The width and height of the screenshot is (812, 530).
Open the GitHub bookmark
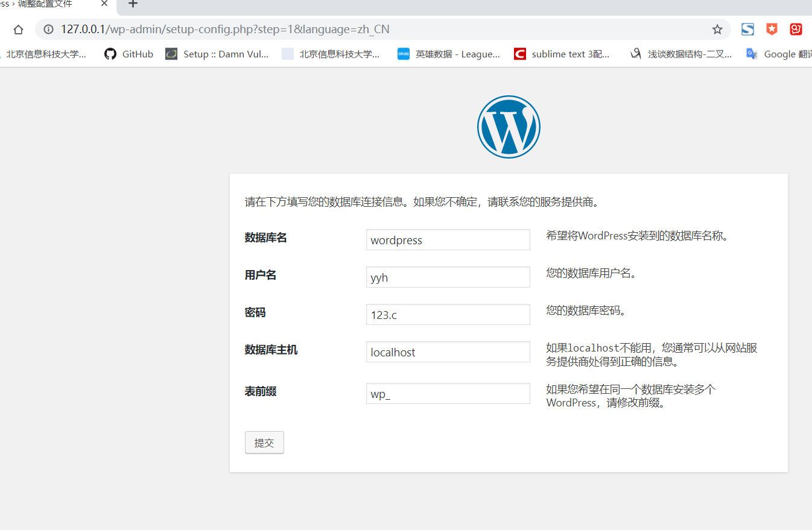point(138,54)
